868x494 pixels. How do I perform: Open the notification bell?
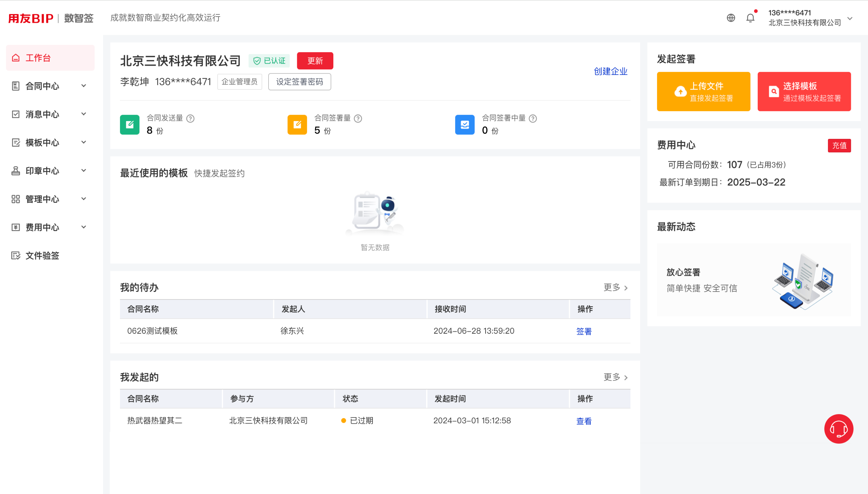coord(750,18)
